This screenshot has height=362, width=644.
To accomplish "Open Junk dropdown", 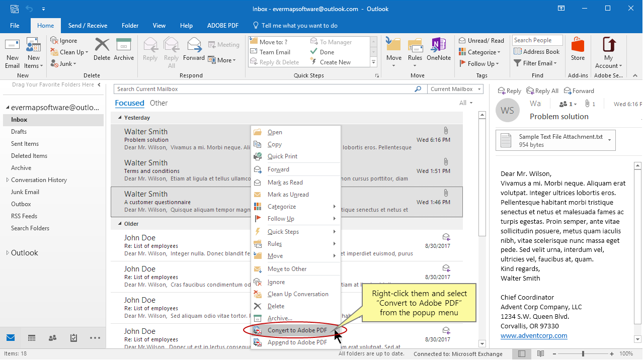I will [63, 64].
